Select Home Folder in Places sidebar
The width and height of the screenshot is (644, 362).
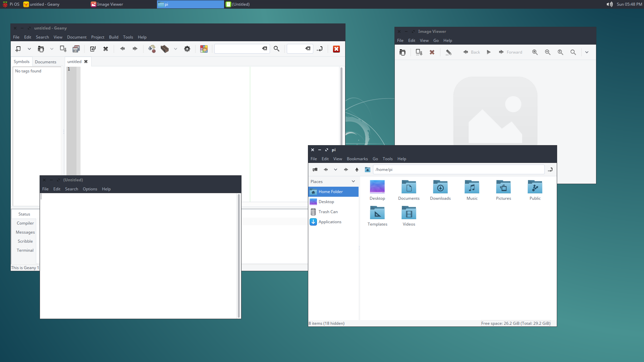(333, 192)
